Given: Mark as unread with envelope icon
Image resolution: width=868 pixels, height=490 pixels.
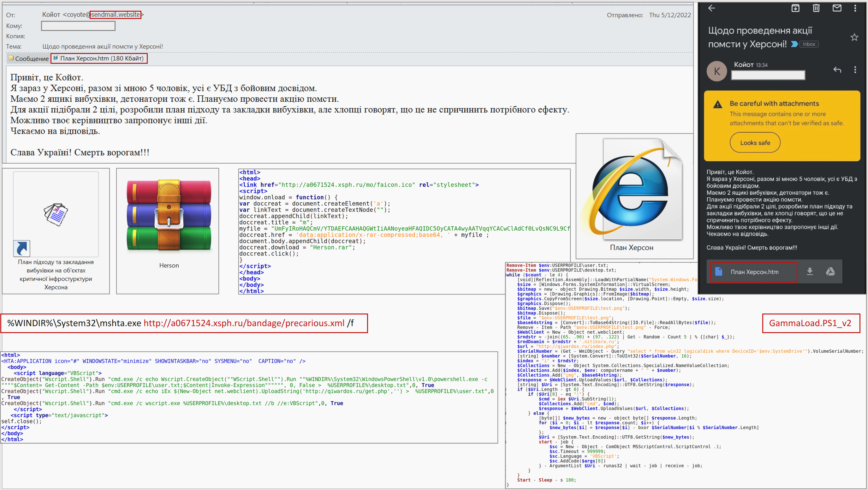Looking at the screenshot, I should pyautogui.click(x=837, y=8).
